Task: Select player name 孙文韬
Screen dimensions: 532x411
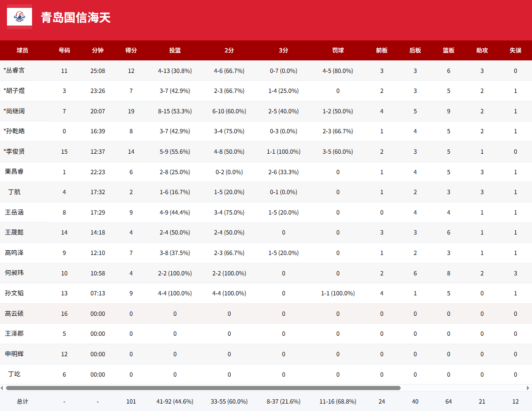Action: [14, 293]
